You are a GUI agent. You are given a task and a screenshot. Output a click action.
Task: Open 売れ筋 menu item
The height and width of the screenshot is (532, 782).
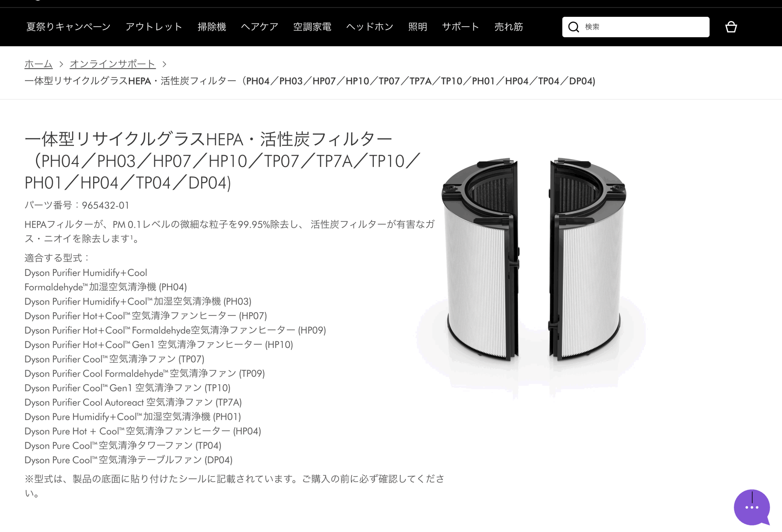(x=508, y=27)
